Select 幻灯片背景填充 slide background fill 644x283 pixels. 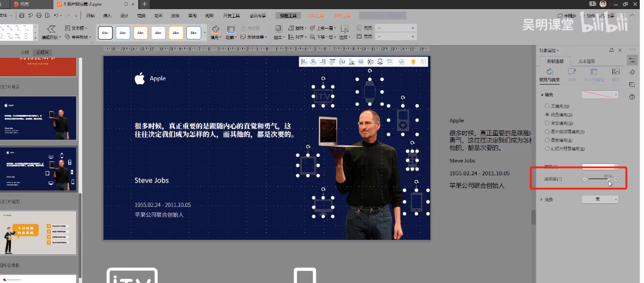click(x=564, y=148)
